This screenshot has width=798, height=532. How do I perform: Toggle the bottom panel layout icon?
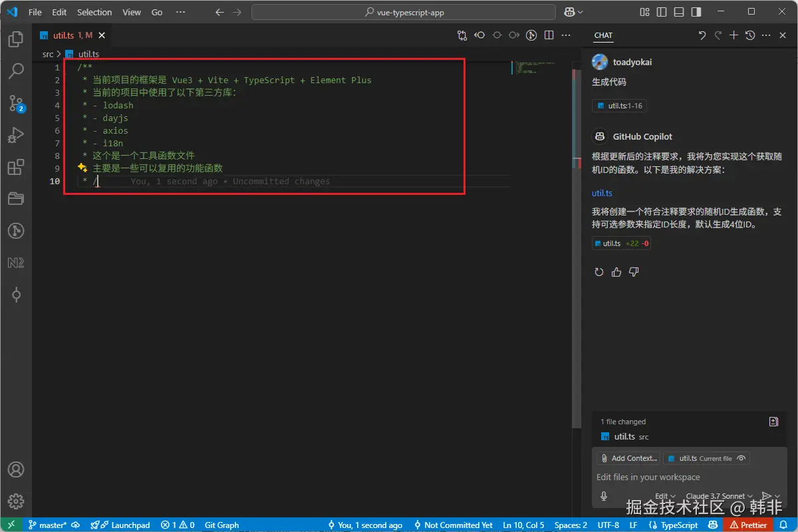tap(679, 12)
